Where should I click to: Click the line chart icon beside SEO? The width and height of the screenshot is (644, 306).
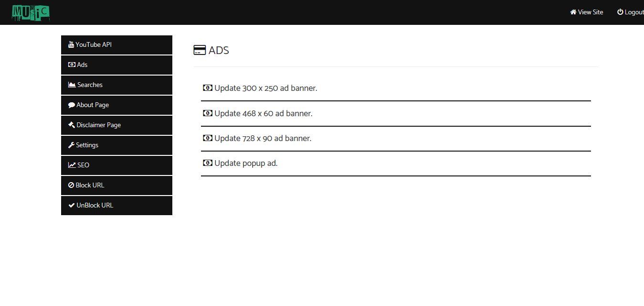click(x=72, y=165)
